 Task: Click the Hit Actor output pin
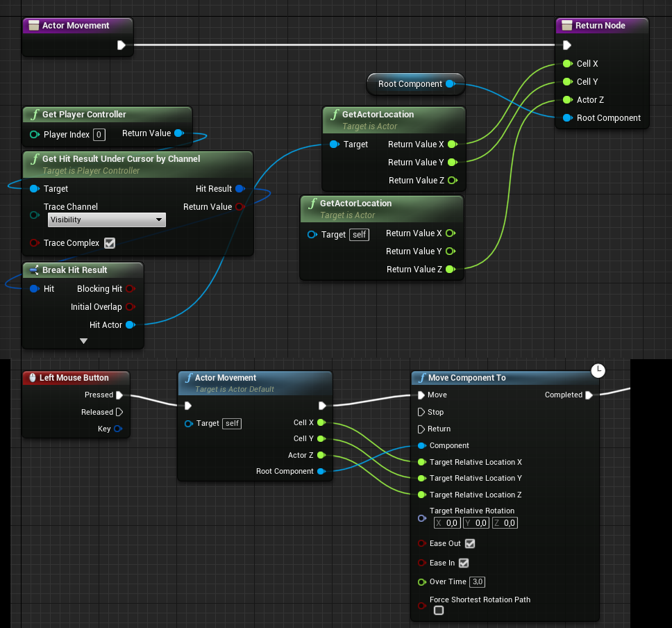[x=131, y=324]
